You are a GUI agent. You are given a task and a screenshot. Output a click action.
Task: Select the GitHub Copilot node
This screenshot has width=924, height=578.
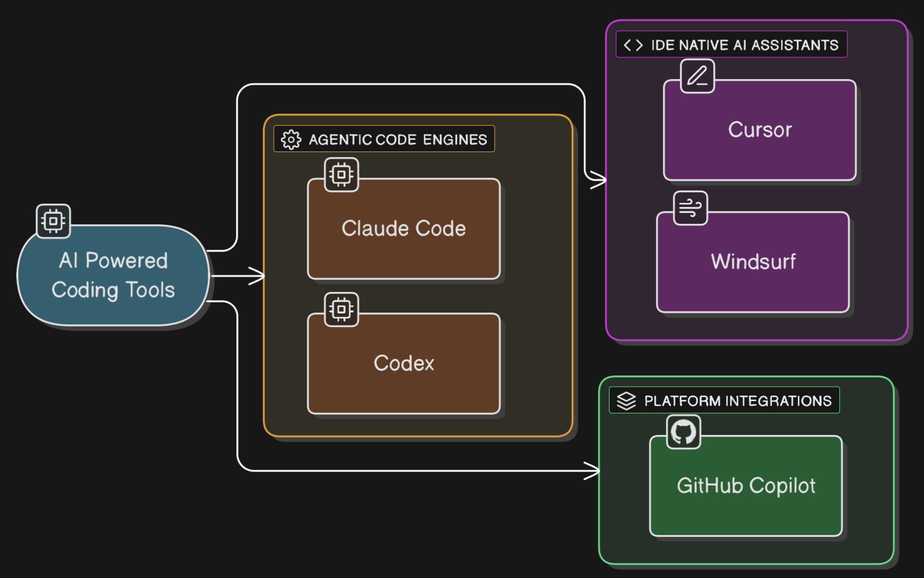745,486
